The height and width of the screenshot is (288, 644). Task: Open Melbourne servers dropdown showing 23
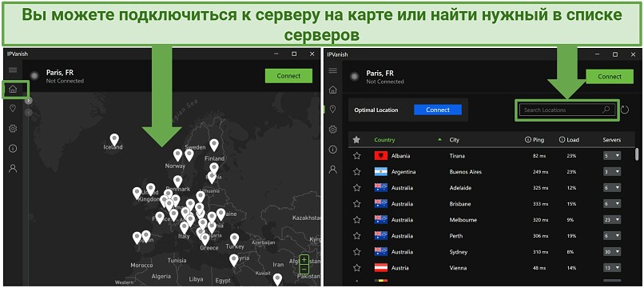(x=612, y=220)
